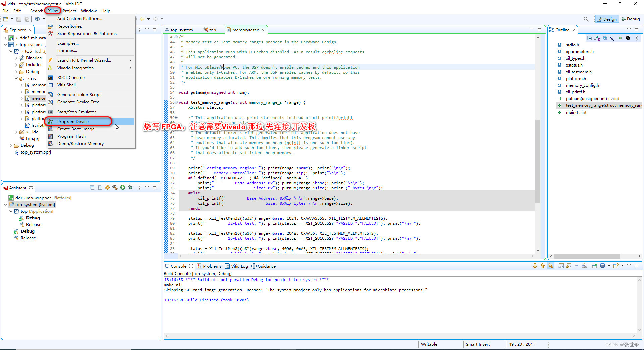Switch to Debug perspective
This screenshot has height=350, width=644.
tap(630, 19)
